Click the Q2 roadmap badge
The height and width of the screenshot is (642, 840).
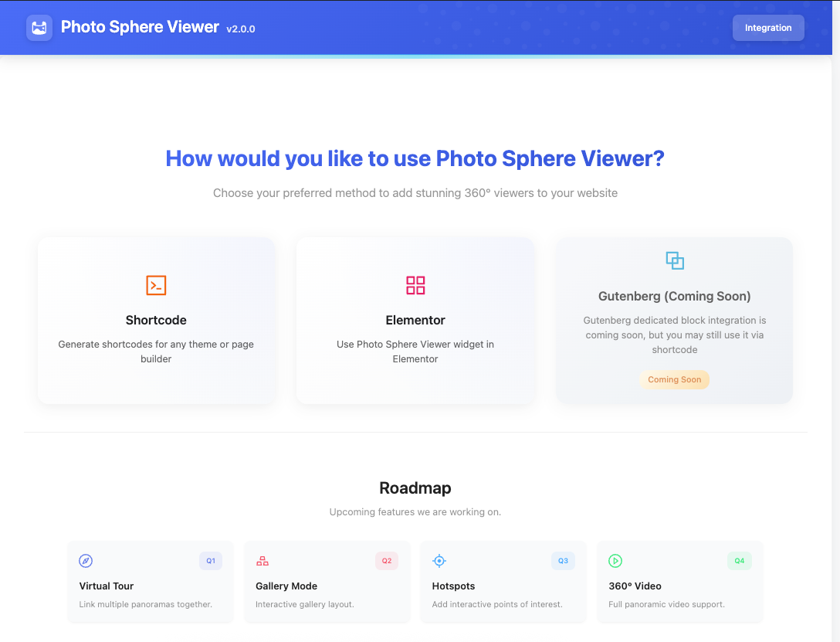[387, 561]
